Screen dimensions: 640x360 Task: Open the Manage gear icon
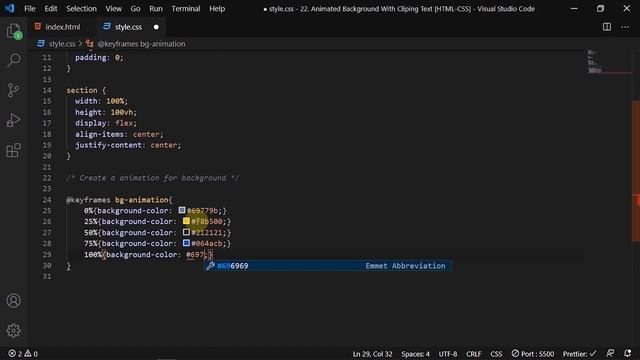click(13, 331)
